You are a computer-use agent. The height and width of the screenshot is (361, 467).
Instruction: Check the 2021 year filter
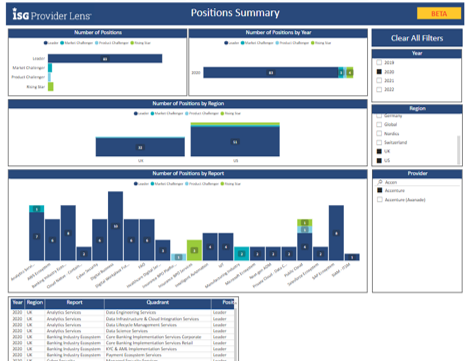point(379,80)
